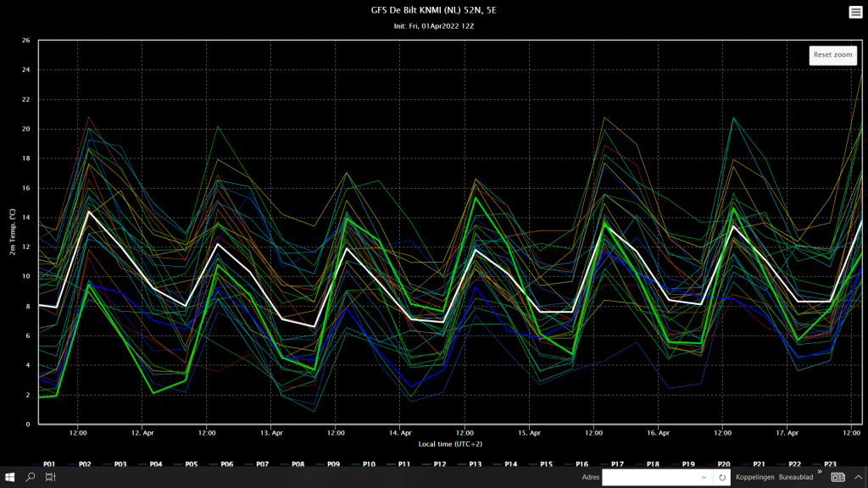Open the Bureaublad toolbar
The height and width of the screenshot is (488, 868).
click(796, 477)
